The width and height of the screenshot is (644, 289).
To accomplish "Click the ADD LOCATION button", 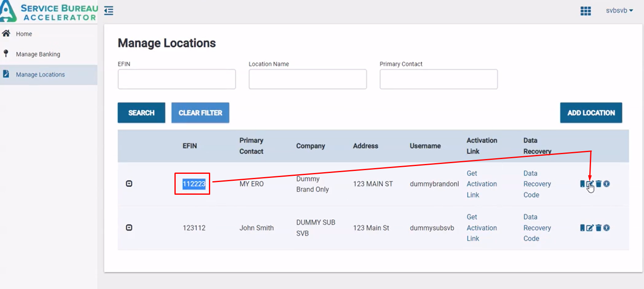I will pos(591,113).
